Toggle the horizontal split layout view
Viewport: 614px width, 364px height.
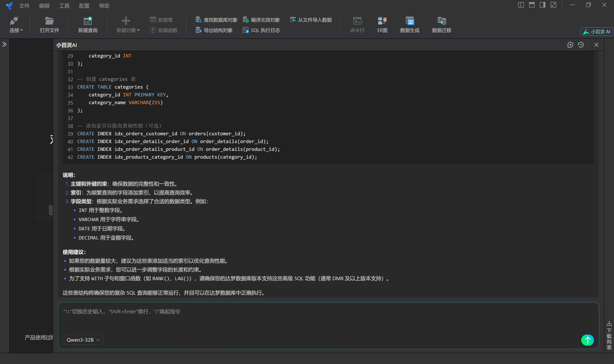(x=532, y=5)
